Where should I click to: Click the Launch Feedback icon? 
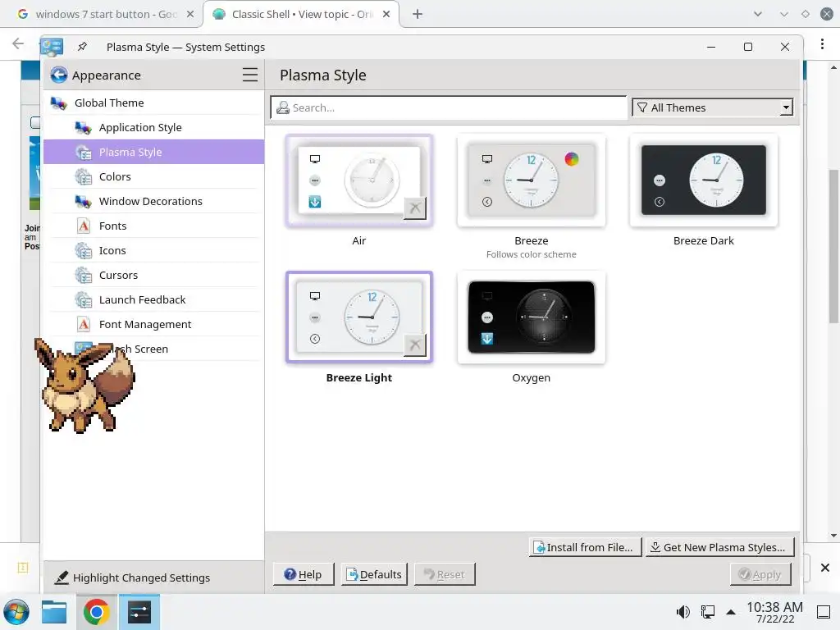[x=83, y=300]
